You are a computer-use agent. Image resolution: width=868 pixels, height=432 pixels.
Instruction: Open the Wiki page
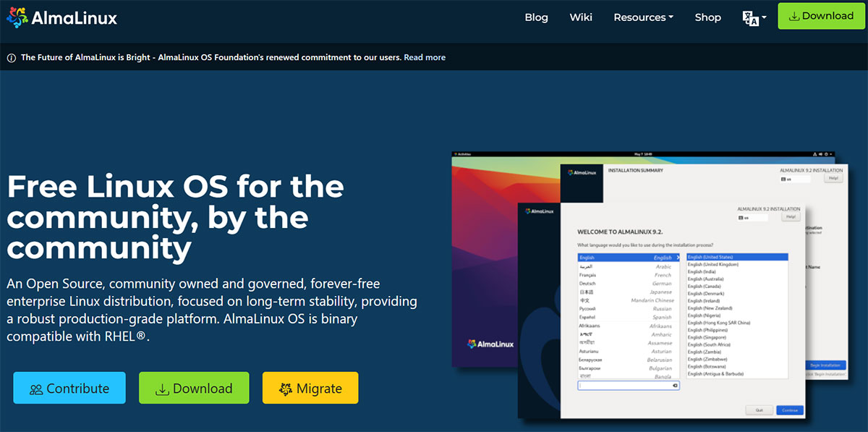click(x=581, y=17)
